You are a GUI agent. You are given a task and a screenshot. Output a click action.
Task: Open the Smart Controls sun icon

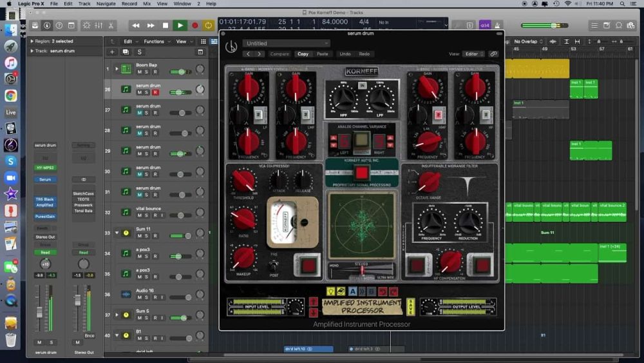87,26
